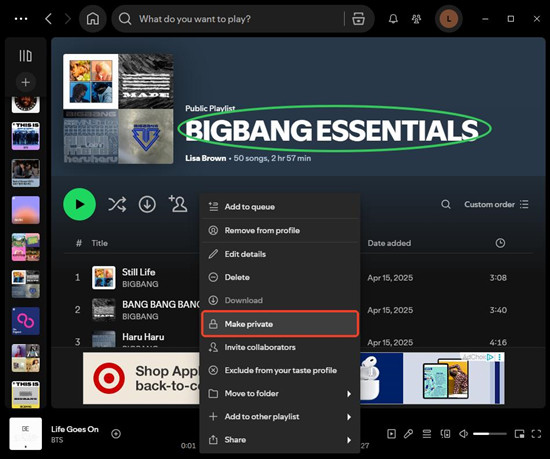Click the 3:40 duration of BANG BANG BANG
This screenshot has width=550, height=459.
tap(498, 310)
